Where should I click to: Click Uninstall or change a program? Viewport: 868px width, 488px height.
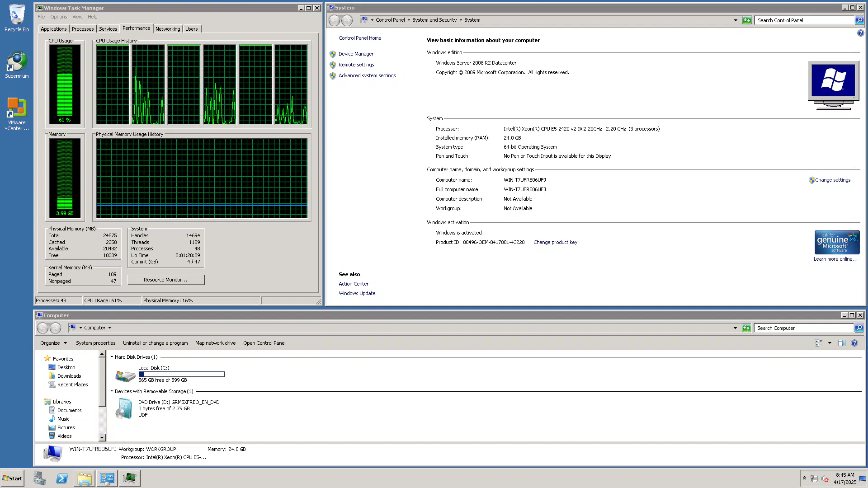click(155, 343)
